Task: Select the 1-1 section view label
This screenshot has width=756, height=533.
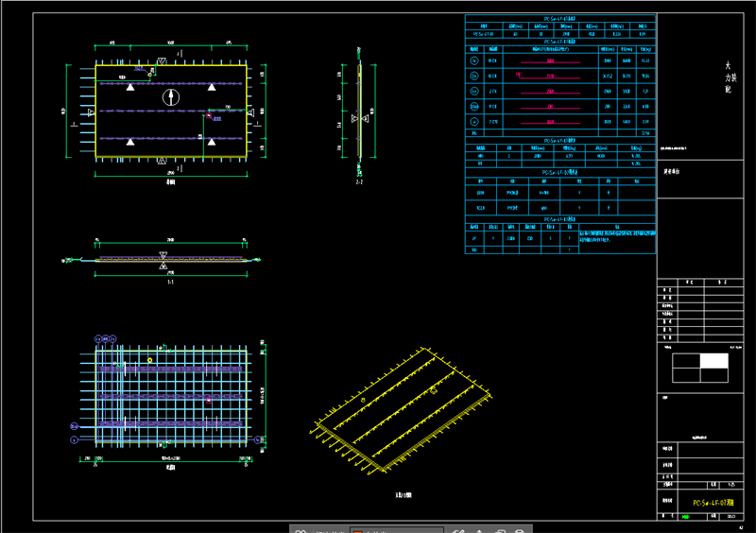Action: click(170, 283)
